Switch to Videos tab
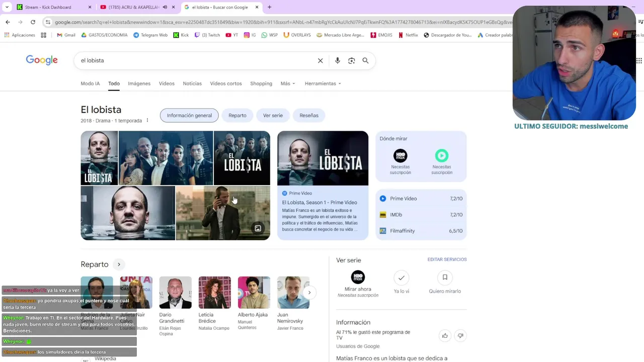This screenshot has height=362, width=644. pyautogui.click(x=167, y=83)
